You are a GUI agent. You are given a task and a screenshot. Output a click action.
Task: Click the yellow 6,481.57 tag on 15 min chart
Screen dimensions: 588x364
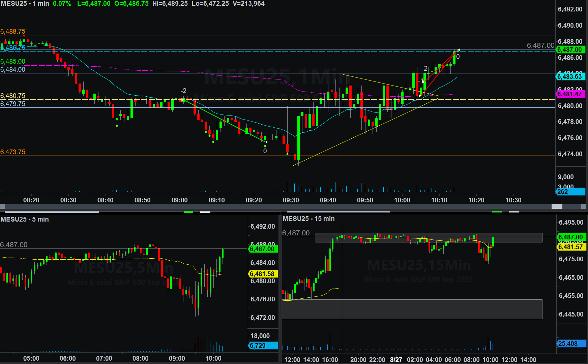[x=571, y=247]
